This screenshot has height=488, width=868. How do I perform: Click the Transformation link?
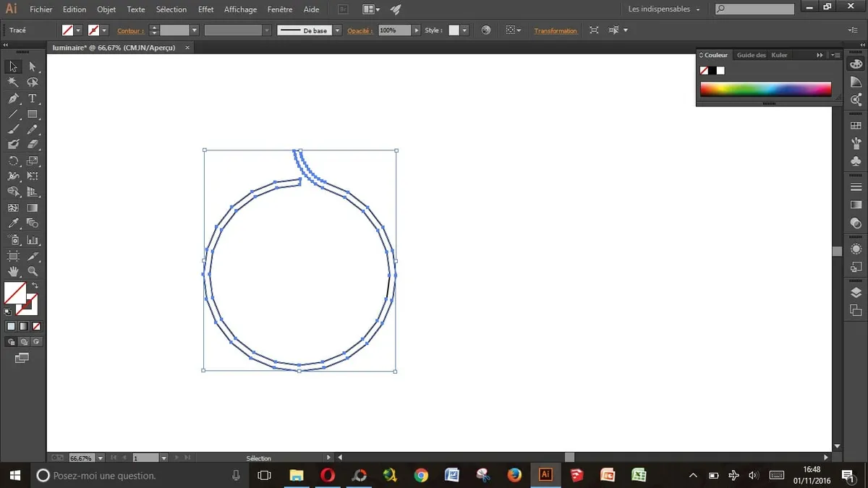click(556, 31)
